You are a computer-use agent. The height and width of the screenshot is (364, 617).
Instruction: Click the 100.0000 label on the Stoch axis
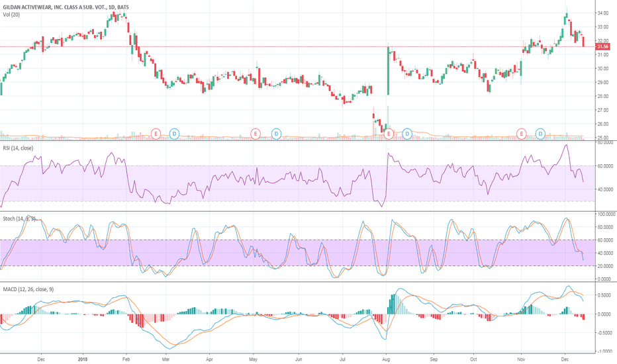point(606,214)
